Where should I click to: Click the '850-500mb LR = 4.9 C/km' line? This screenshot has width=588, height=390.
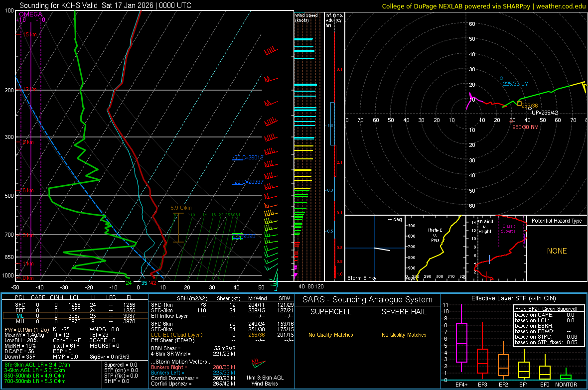coord(35,376)
